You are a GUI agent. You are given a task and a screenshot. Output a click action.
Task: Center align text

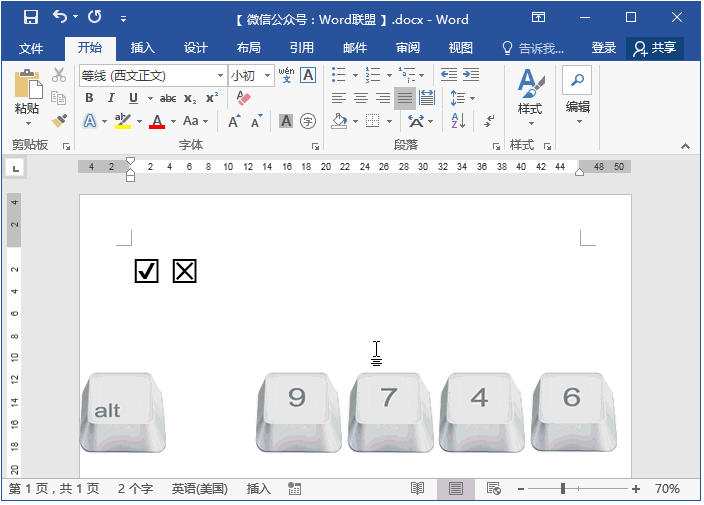click(361, 98)
